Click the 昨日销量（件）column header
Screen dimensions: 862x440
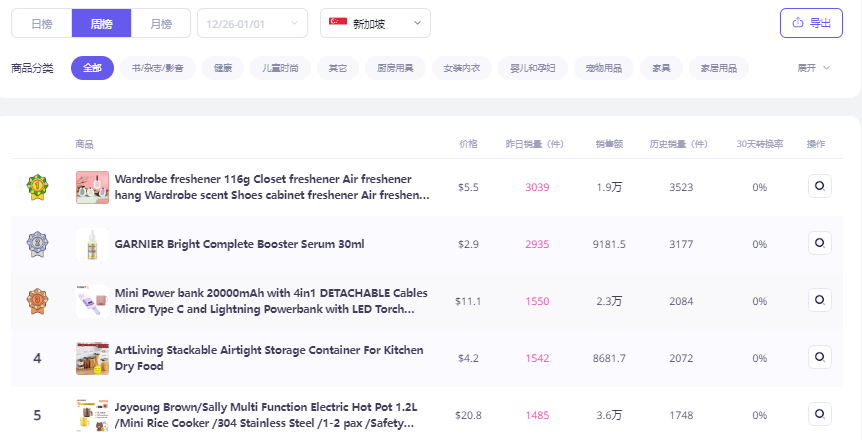(534, 144)
